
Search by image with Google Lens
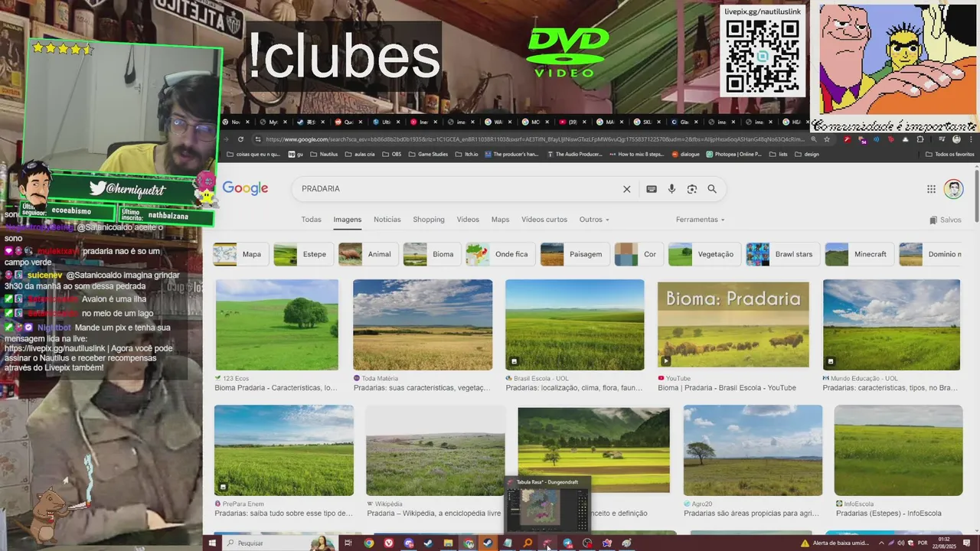click(692, 189)
